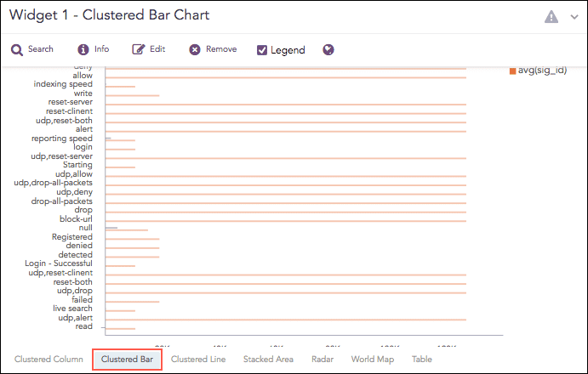The image size is (588, 374).
Task: Click the bar labeled Registered
Action: 132,239
